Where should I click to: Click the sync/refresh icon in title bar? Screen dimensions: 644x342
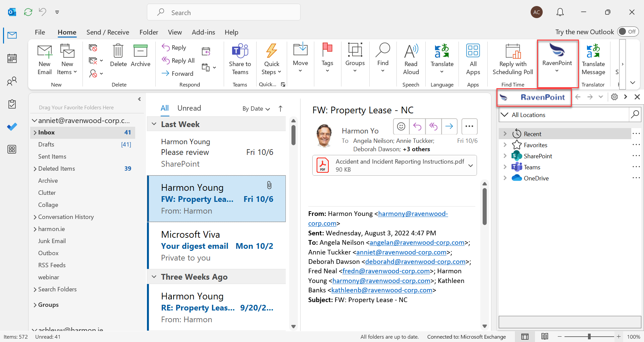28,12
